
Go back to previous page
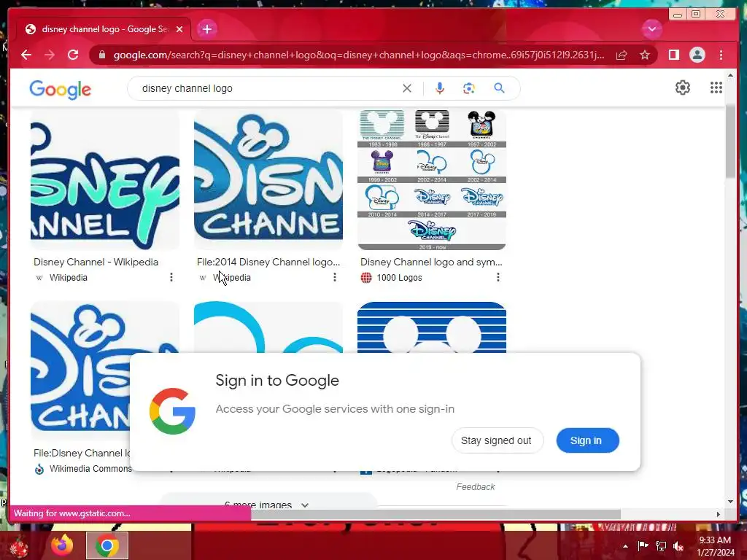click(x=26, y=55)
